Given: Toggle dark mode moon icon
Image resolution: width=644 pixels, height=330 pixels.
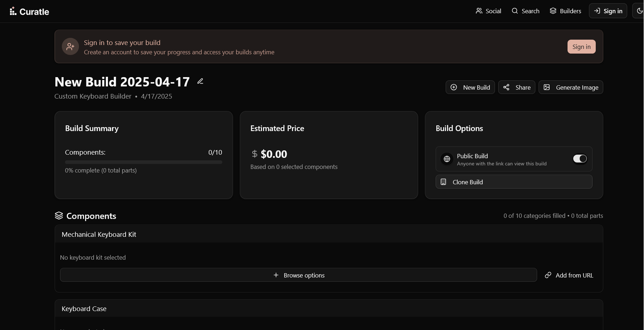Looking at the screenshot, I should pos(639,11).
